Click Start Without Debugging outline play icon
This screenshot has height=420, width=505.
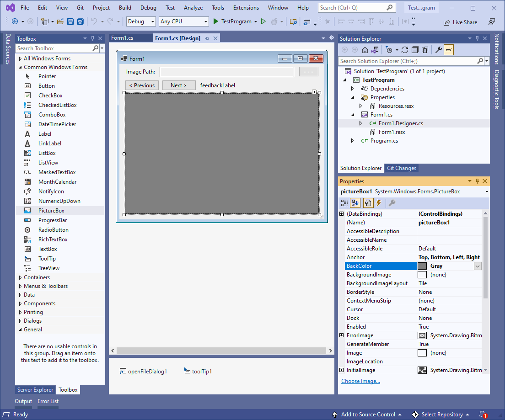coord(263,21)
